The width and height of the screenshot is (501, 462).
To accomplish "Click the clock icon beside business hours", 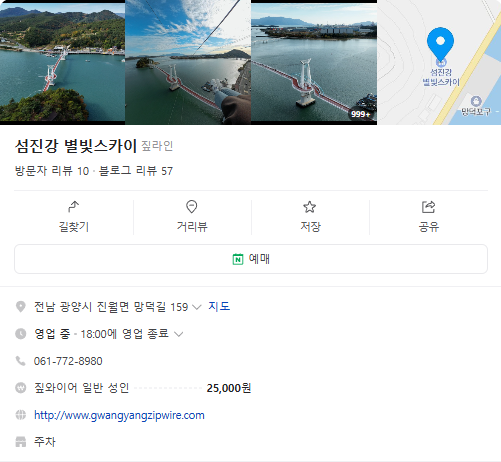I will (21, 334).
